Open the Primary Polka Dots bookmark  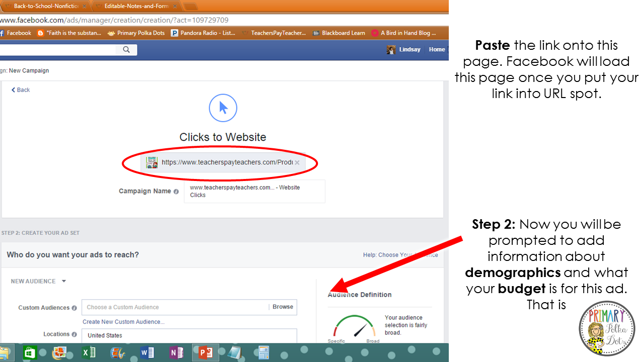pos(136,33)
